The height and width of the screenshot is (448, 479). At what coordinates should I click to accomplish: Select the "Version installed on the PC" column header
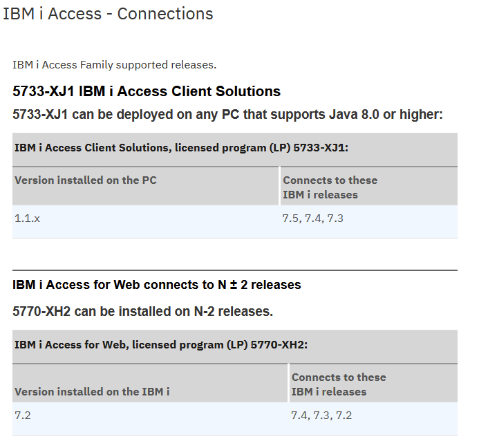(x=86, y=180)
